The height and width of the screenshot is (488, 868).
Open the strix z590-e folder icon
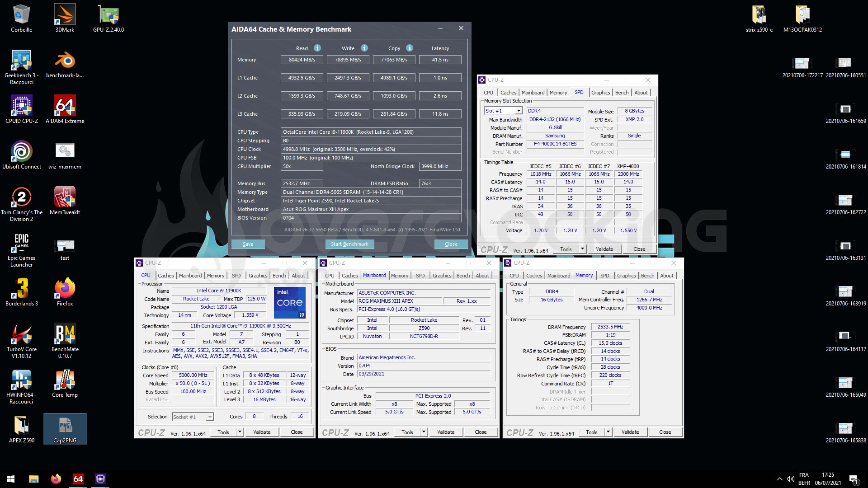[759, 18]
